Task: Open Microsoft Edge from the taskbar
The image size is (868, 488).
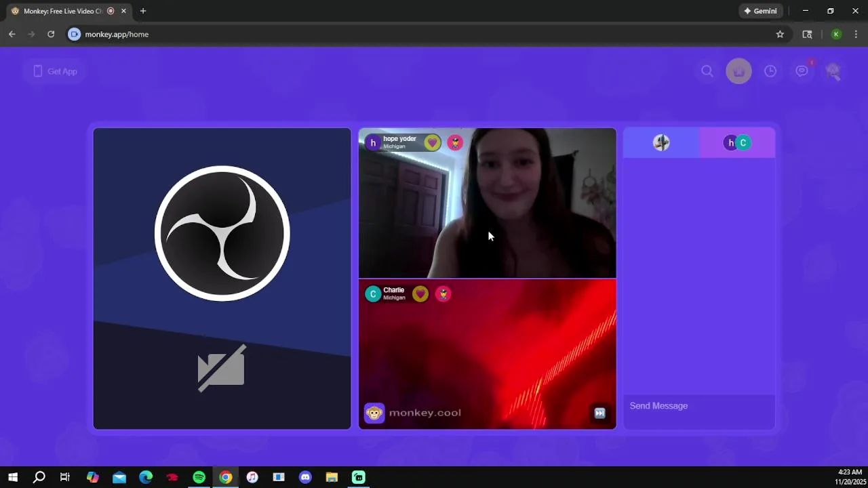Action: (146, 477)
